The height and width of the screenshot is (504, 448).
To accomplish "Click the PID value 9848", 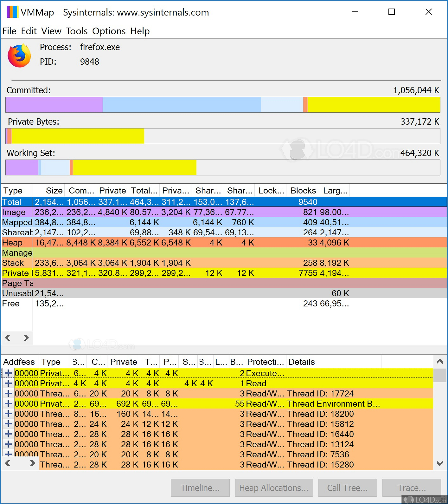I will (x=90, y=62).
